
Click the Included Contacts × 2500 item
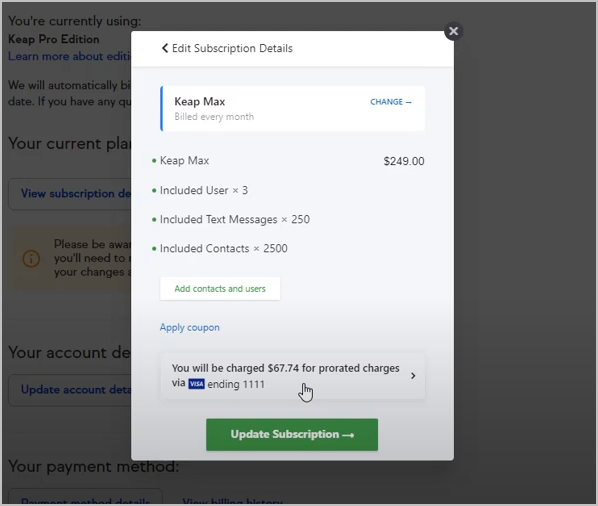tap(223, 249)
